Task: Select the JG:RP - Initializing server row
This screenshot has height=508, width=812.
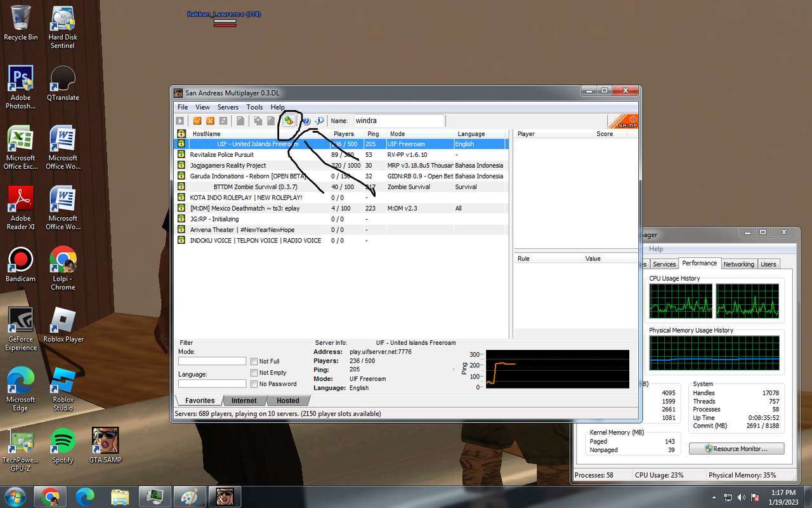Action: coord(342,219)
